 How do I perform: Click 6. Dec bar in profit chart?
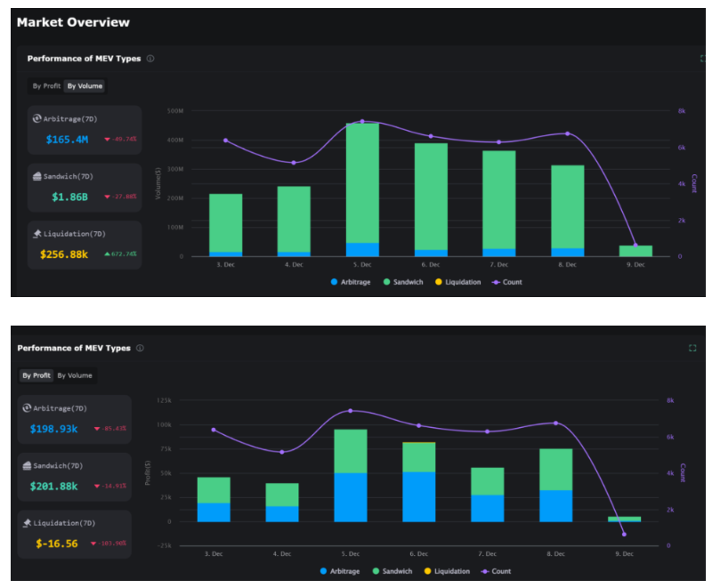418,481
